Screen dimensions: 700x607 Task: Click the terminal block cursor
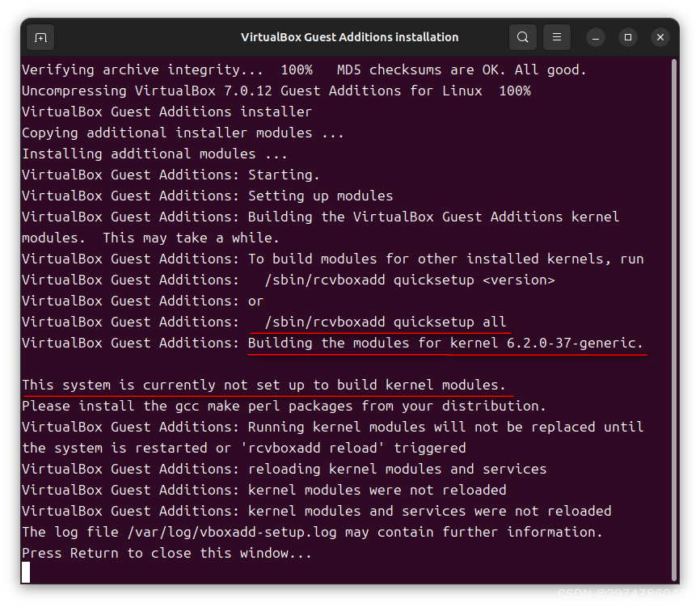[x=26, y=572]
